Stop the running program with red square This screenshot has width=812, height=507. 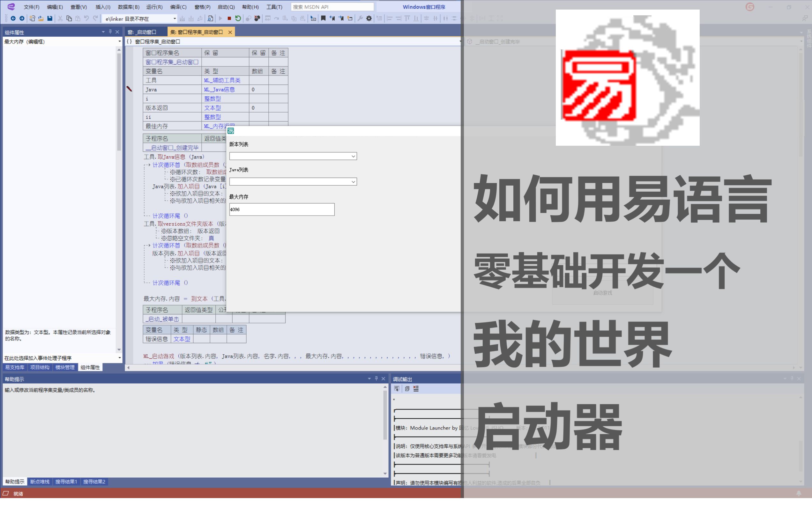229,18
